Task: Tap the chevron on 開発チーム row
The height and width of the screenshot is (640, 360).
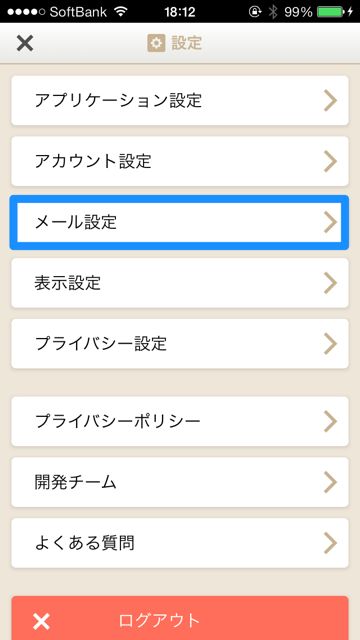Action: tap(330, 482)
